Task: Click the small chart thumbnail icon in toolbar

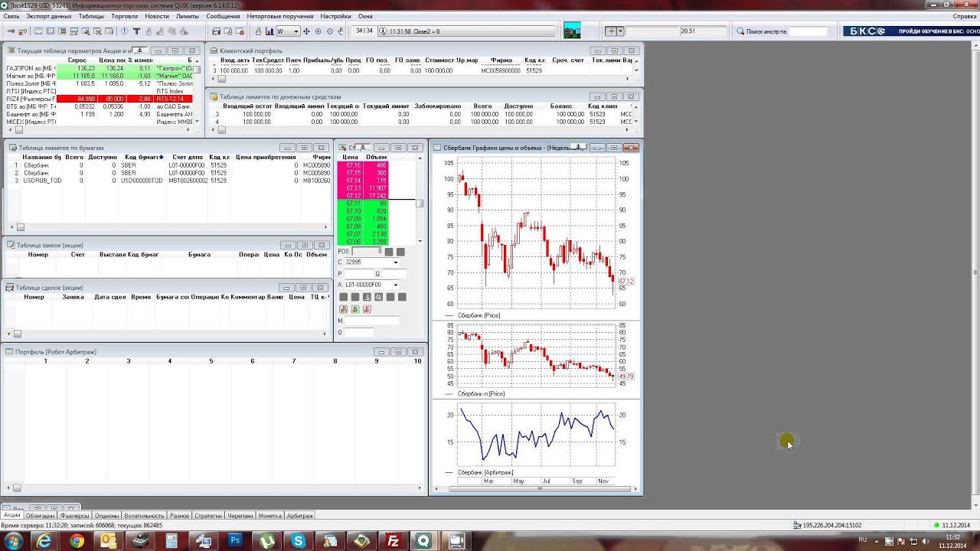Action: tap(572, 31)
